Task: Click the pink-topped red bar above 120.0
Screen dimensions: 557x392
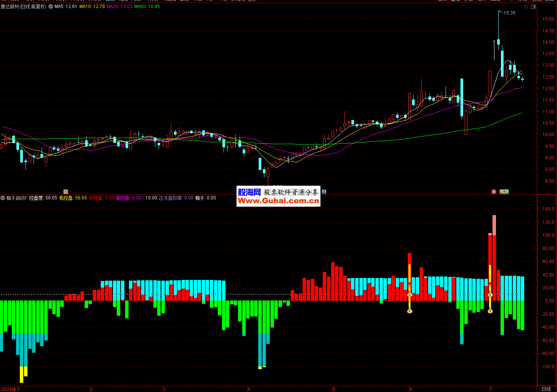Action: [x=494, y=258]
